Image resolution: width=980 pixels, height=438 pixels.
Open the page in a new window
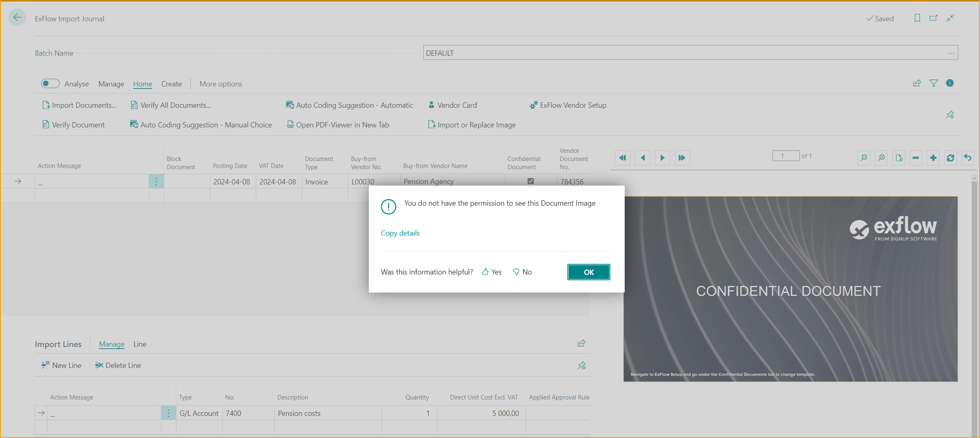click(933, 18)
